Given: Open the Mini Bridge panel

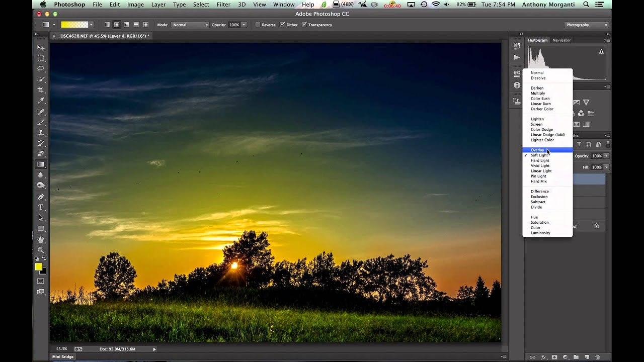Looking at the screenshot, I should 63,357.
